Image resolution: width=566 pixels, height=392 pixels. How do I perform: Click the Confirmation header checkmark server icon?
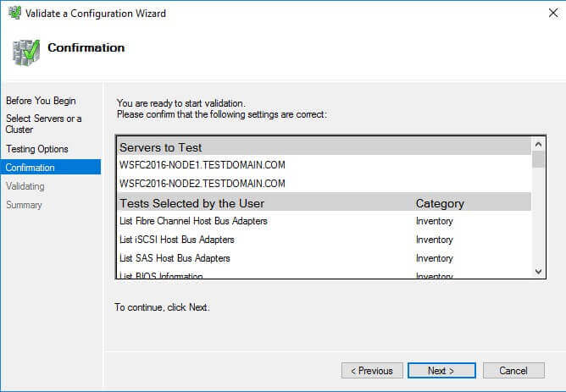click(25, 51)
